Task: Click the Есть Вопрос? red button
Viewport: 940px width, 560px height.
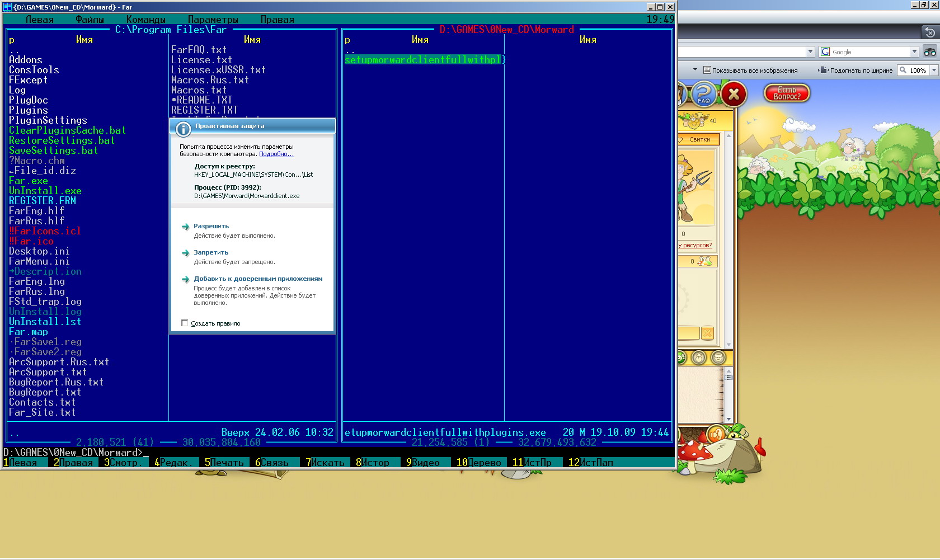Action: pos(787,93)
